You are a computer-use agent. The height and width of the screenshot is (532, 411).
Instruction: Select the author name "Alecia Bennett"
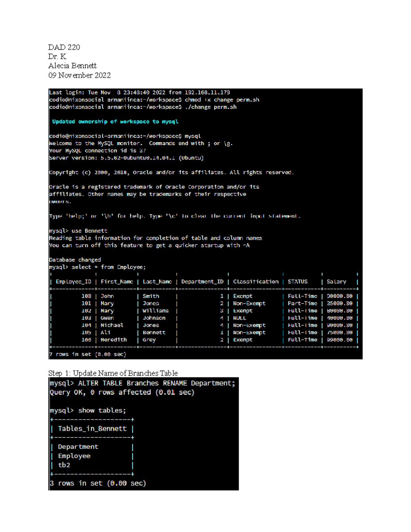(72, 66)
